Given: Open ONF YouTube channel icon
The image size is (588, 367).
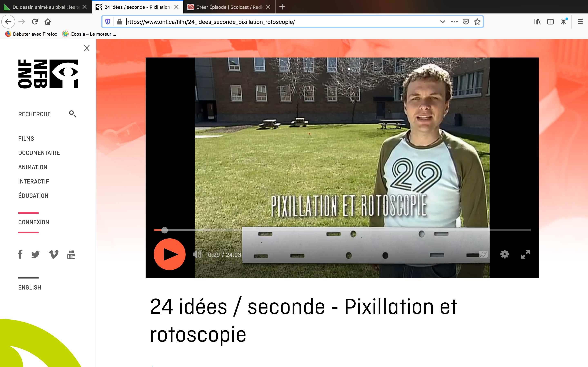Looking at the screenshot, I should (71, 254).
